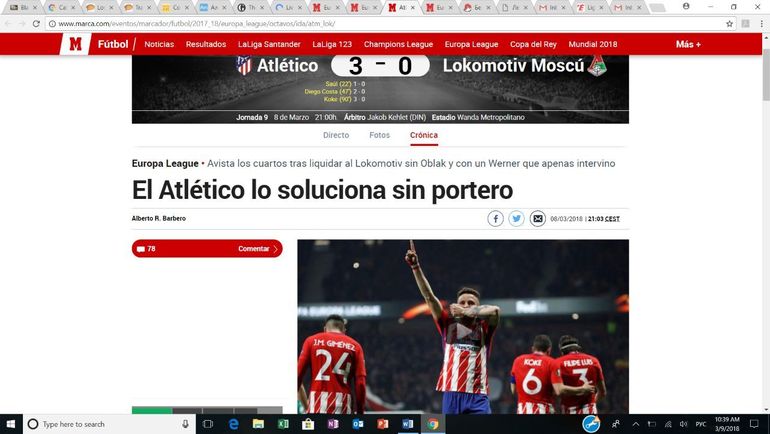770x434 pixels.
Task: Select the Crónica tab
Action: coord(424,135)
